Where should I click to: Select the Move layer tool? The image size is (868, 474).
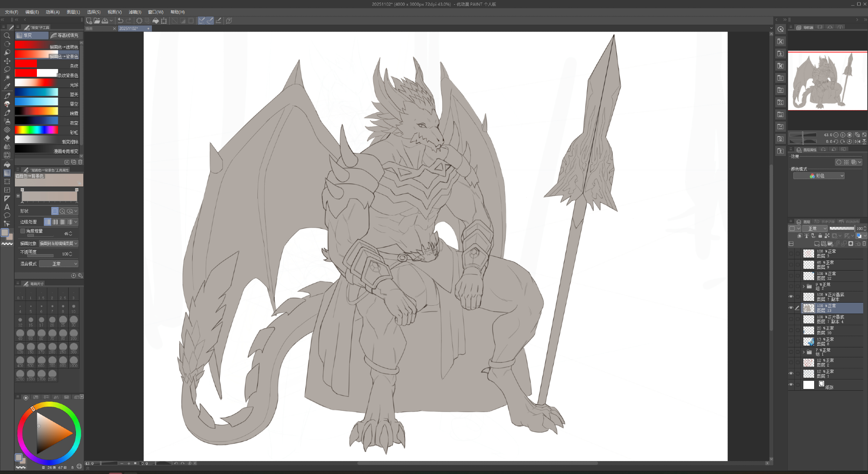[7, 61]
